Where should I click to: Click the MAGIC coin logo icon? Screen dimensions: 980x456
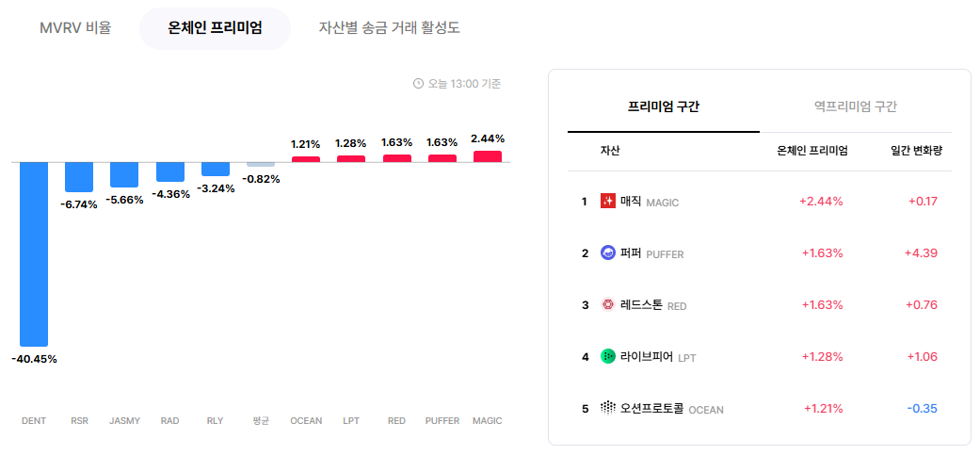tap(607, 201)
